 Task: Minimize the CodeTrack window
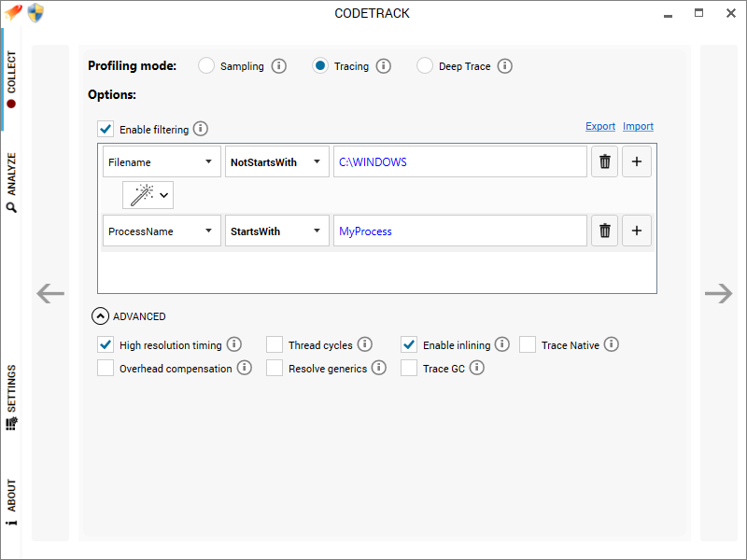668,14
